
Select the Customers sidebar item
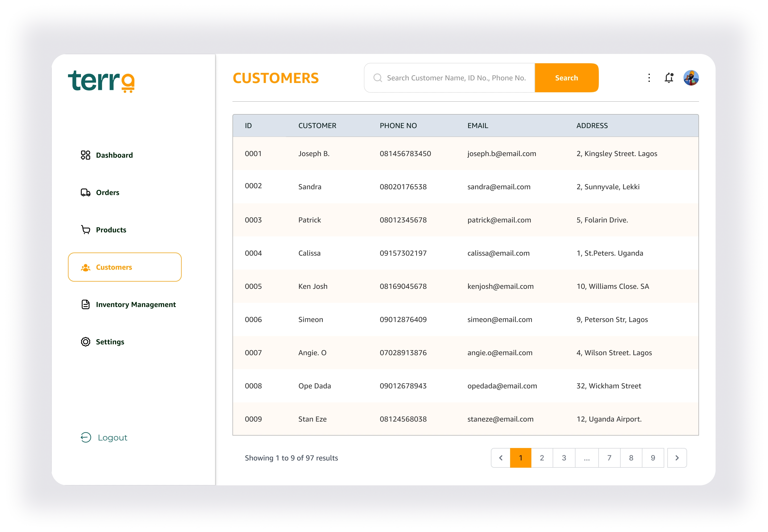tap(125, 267)
